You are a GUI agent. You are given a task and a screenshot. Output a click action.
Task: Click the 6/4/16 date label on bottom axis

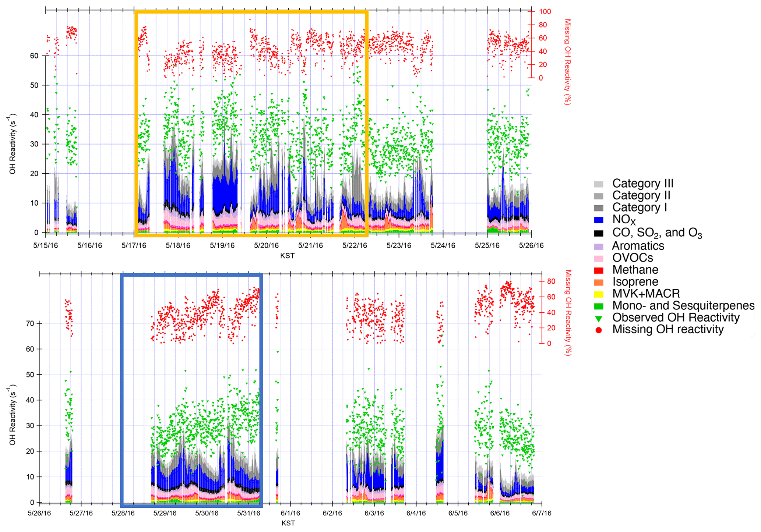click(x=416, y=513)
